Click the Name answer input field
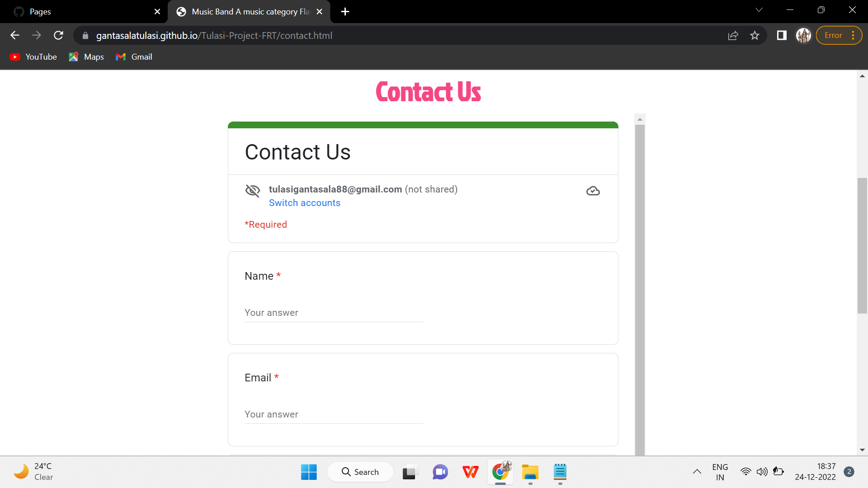Image resolution: width=868 pixels, height=488 pixels. (333, 313)
